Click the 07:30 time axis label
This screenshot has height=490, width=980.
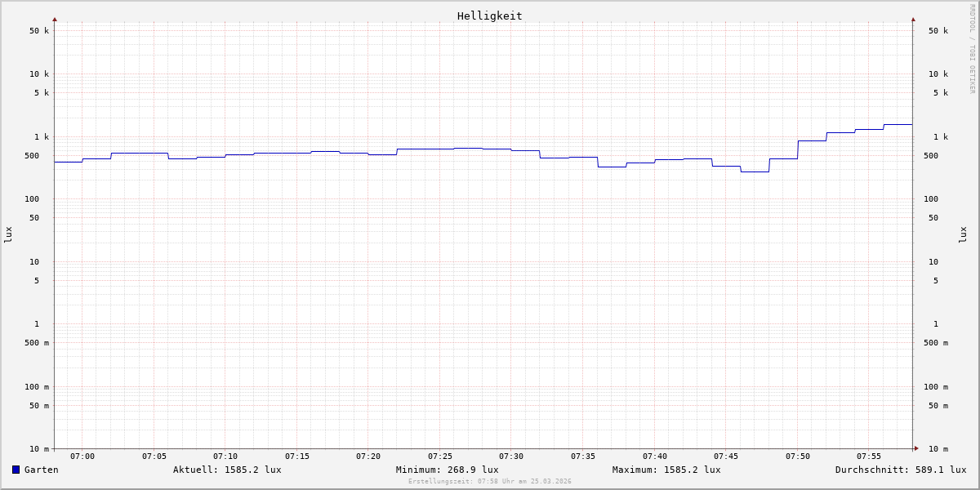[511, 457]
